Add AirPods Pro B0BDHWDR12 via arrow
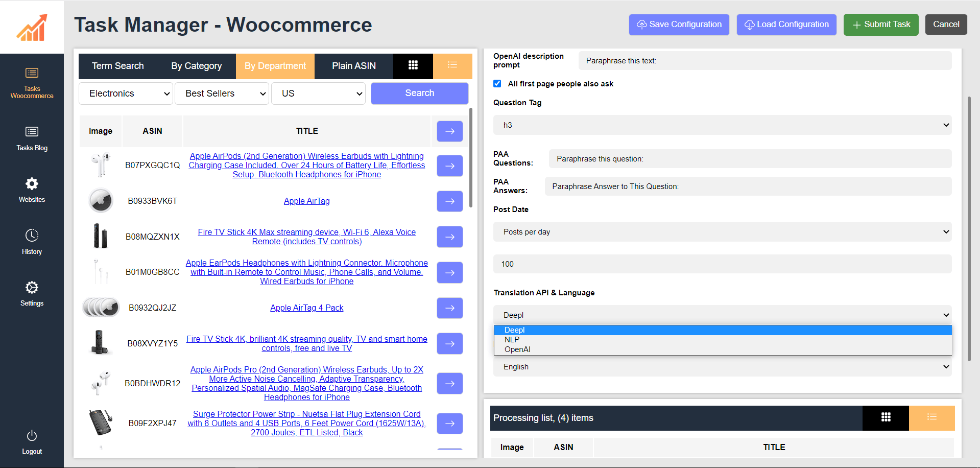The width and height of the screenshot is (980, 468). [450, 384]
